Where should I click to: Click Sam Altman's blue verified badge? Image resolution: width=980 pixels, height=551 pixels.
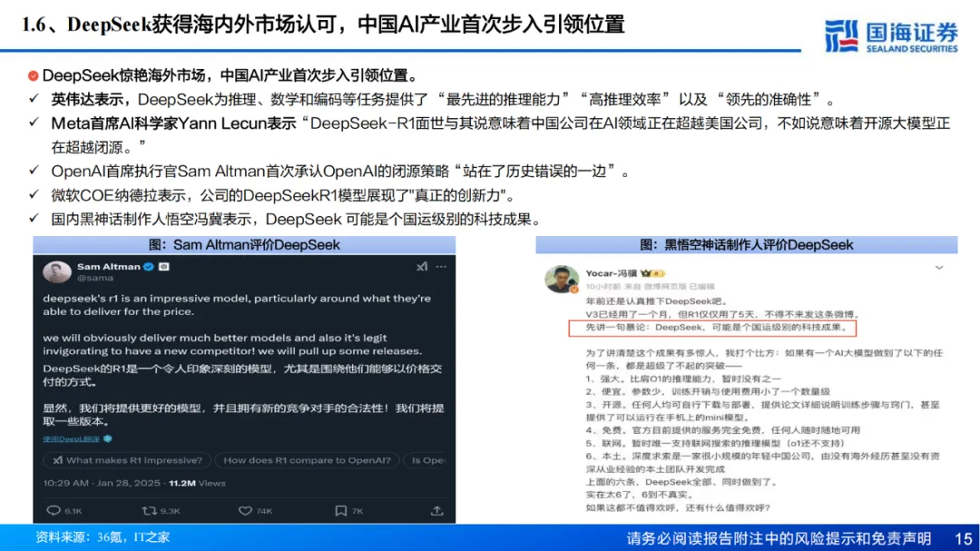pos(149,267)
